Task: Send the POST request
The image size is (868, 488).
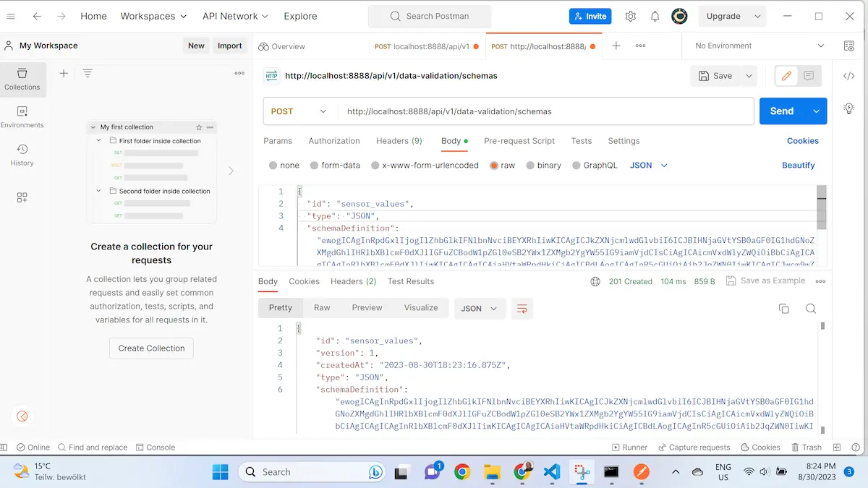Action: click(782, 111)
